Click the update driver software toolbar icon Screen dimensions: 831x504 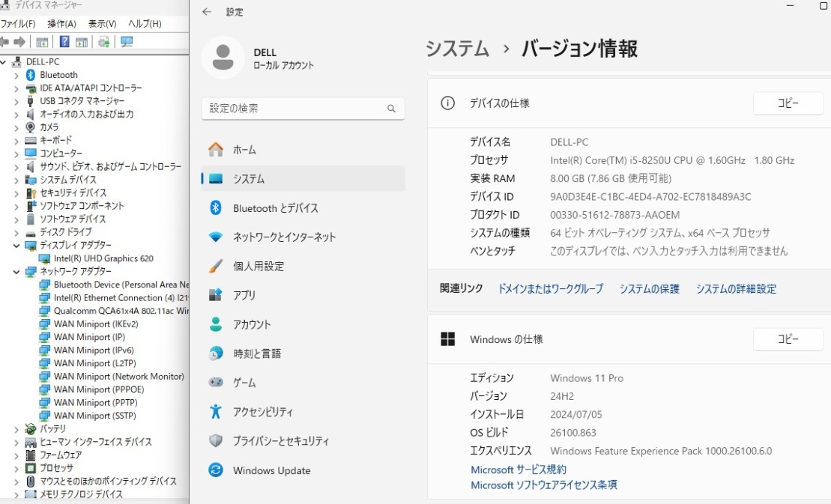[x=103, y=42]
